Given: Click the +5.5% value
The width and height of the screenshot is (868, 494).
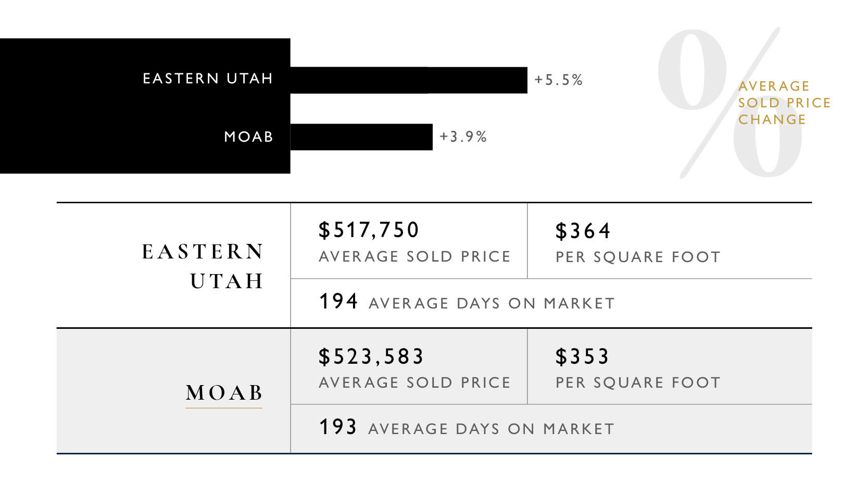Looking at the screenshot, I should coord(558,80).
